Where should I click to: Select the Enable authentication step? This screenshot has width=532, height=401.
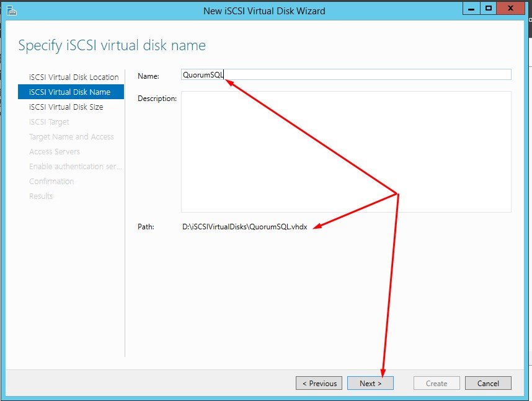coord(75,167)
